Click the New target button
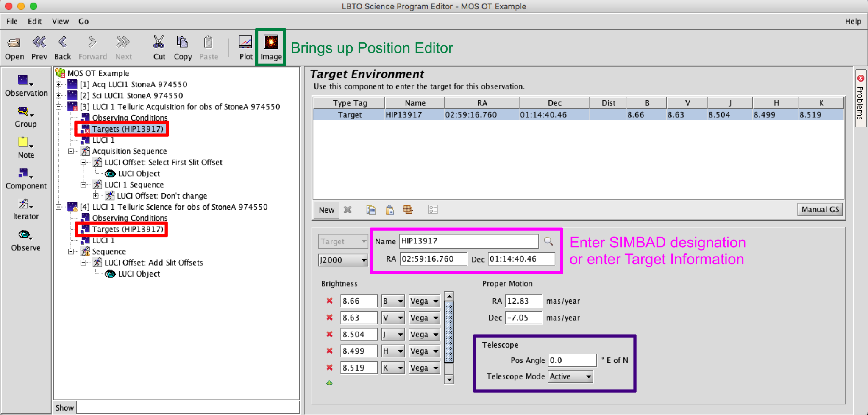Image resolution: width=868 pixels, height=415 pixels. [326, 210]
